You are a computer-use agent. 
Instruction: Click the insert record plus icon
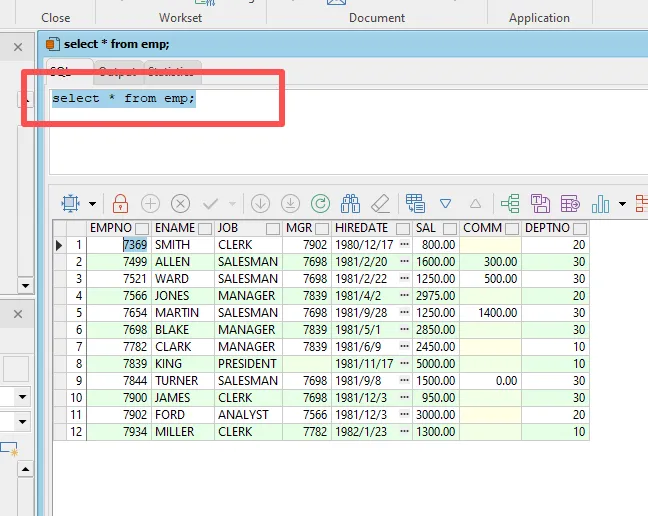coord(150,204)
